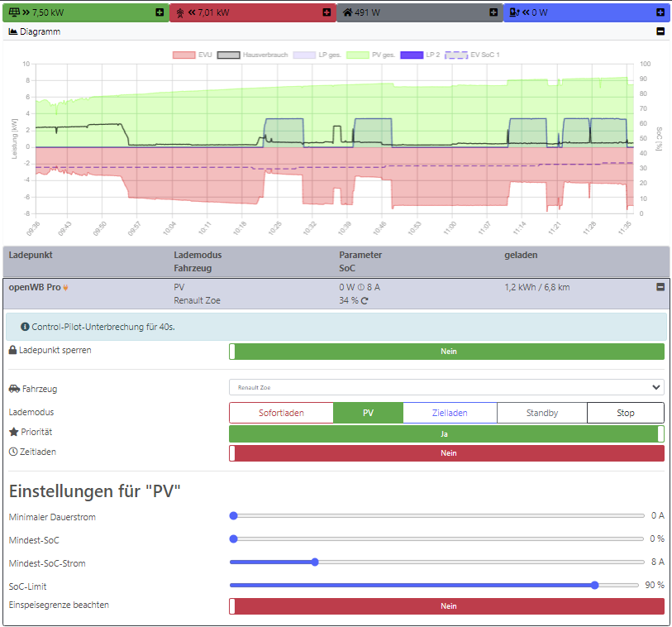
Task: Click the Diagramm heading
Action: tap(40, 31)
